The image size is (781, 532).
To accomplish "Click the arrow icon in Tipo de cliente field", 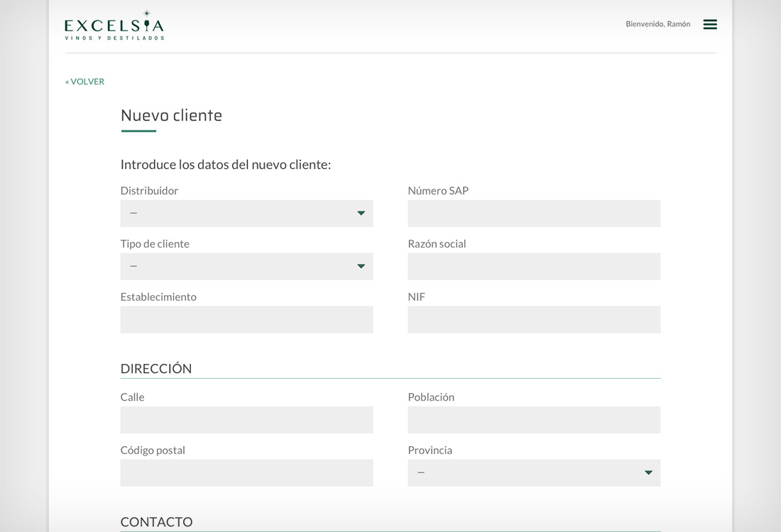I will tap(361, 267).
